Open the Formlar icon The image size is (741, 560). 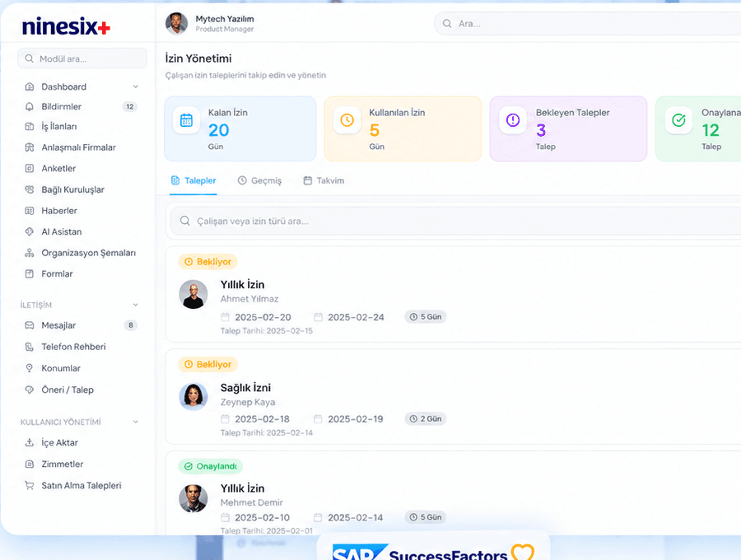click(x=30, y=273)
